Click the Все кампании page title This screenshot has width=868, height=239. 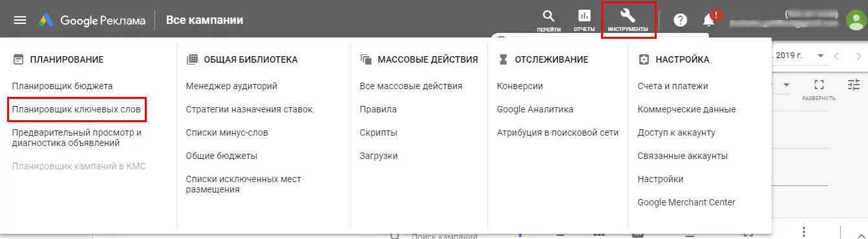205,20
